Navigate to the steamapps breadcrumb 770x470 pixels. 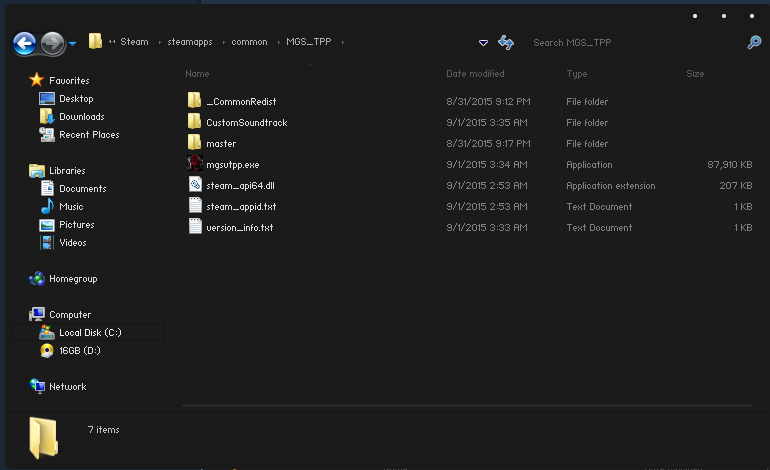tap(190, 42)
